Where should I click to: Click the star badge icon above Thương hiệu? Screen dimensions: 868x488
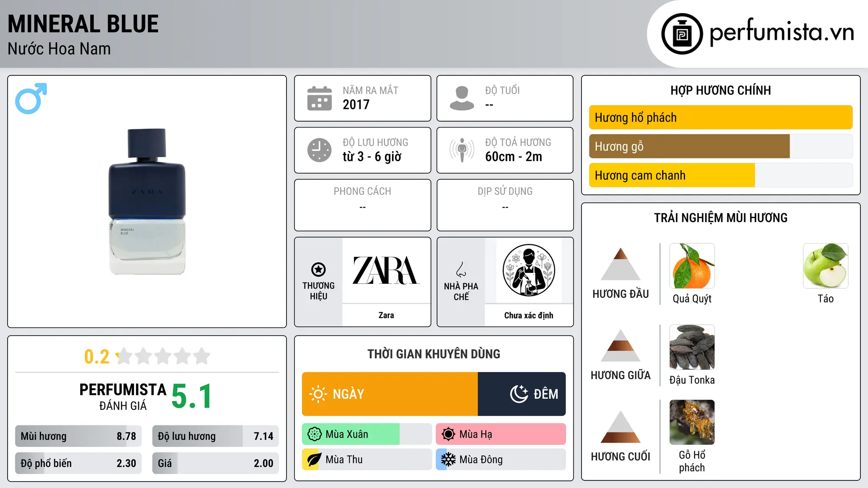pos(318,269)
